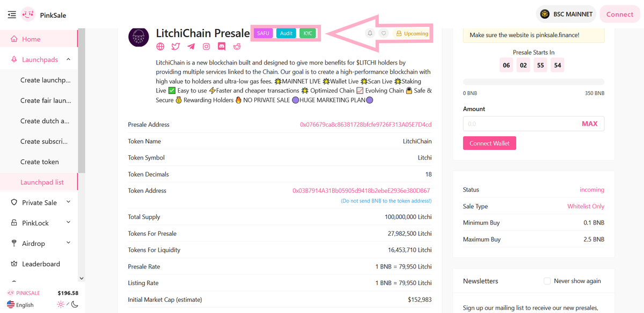Click the 27,982,500 Litchi presale tokens value
This screenshot has width=644, height=313.
[x=410, y=234]
